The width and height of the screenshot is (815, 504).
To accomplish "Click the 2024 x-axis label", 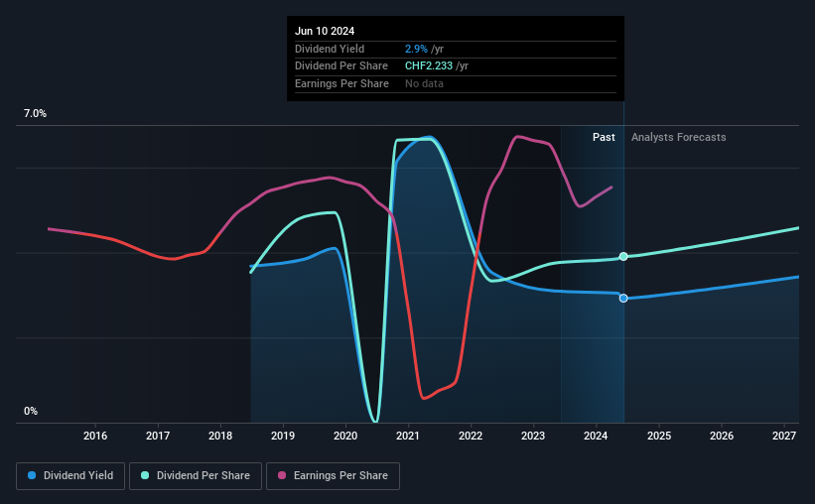I will [596, 436].
